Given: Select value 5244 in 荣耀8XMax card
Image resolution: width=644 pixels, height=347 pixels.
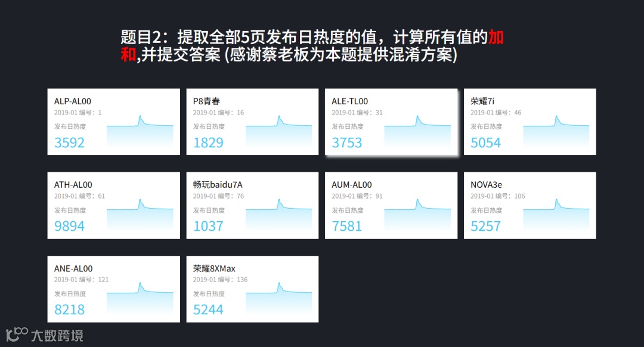Looking at the screenshot, I should (x=208, y=309).
